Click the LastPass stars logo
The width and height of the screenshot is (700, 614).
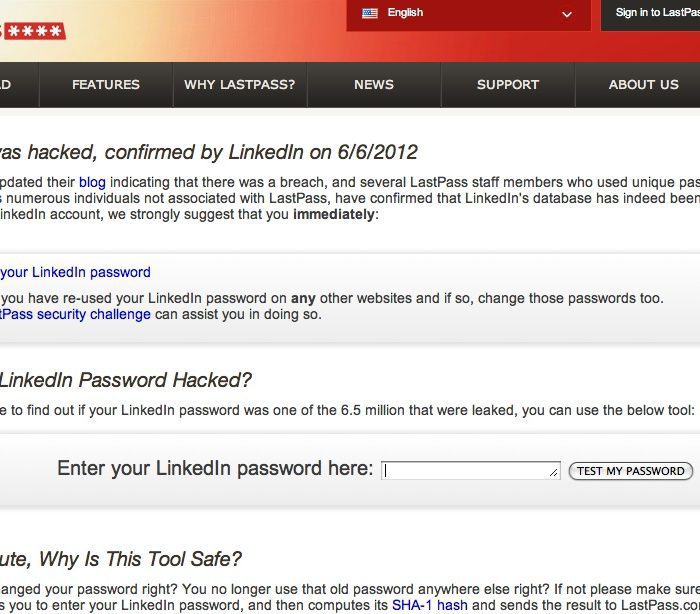(x=32, y=30)
